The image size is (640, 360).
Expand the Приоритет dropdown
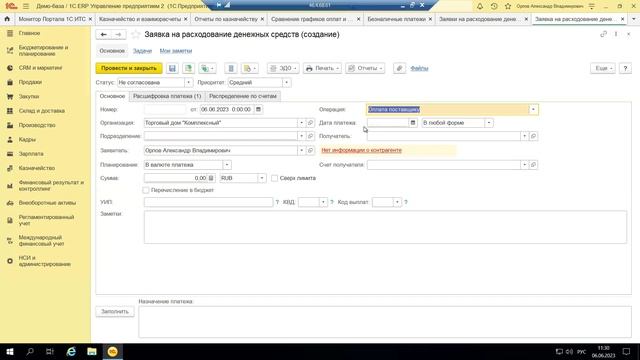(x=287, y=82)
